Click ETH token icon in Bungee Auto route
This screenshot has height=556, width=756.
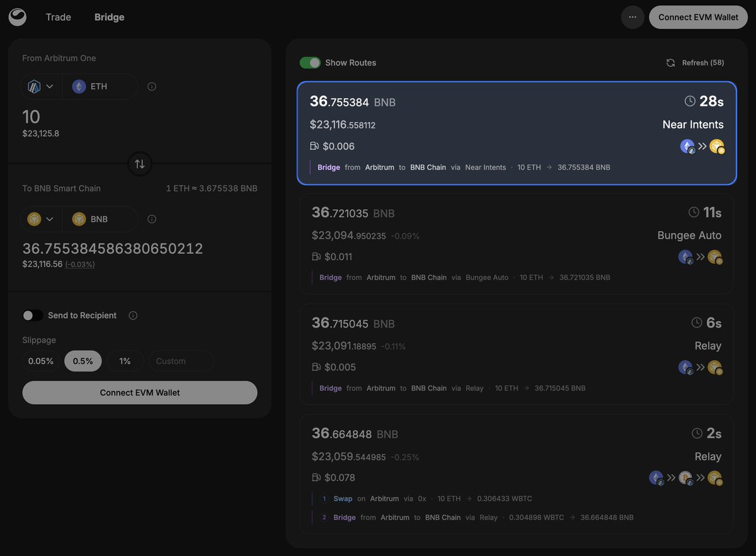(685, 257)
